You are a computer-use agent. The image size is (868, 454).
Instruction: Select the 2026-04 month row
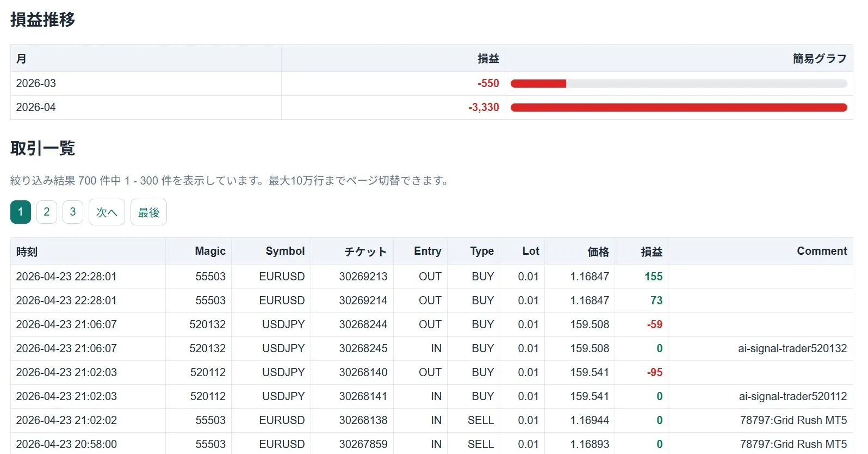coord(36,108)
